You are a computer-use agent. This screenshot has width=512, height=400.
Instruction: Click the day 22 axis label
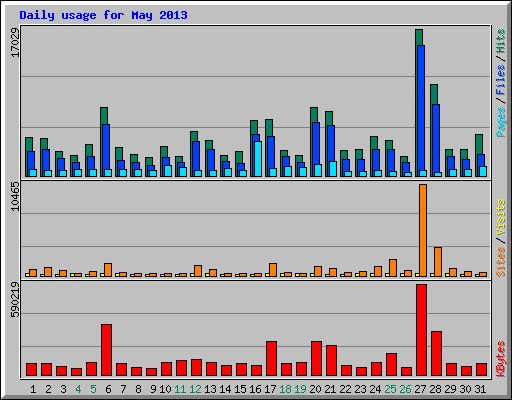point(345,389)
